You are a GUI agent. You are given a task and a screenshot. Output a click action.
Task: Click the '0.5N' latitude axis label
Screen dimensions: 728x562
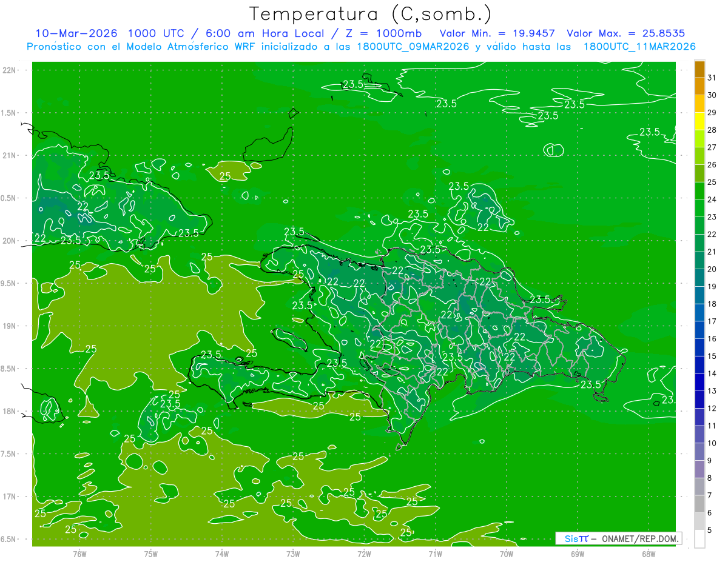pos(9,198)
